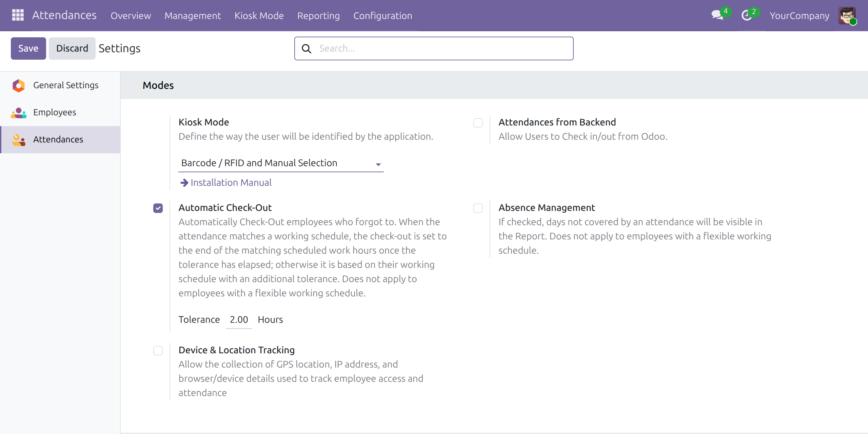Go to the Overview menu
This screenshot has width=868, height=434.
(x=131, y=16)
